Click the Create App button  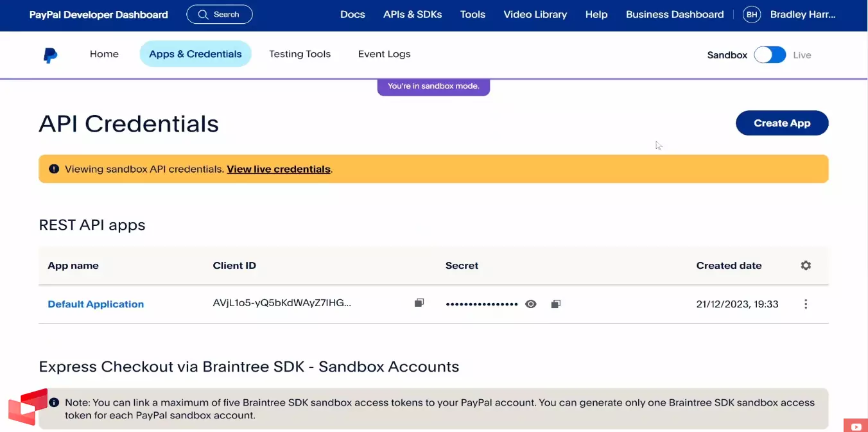[781, 123]
